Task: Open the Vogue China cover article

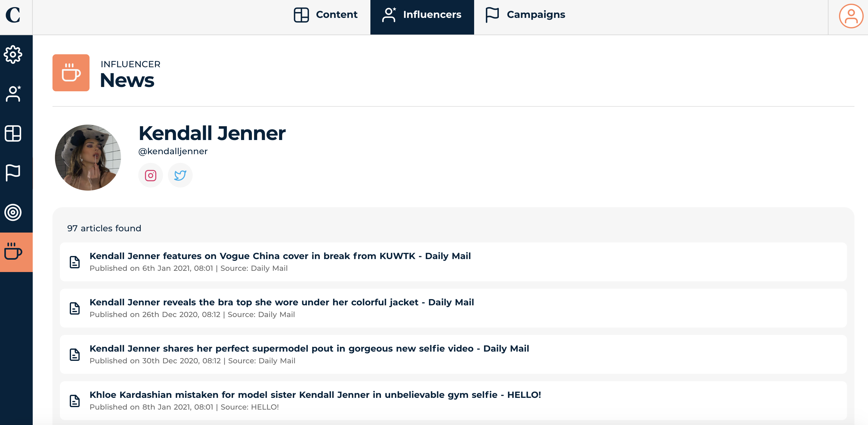Action: click(280, 256)
